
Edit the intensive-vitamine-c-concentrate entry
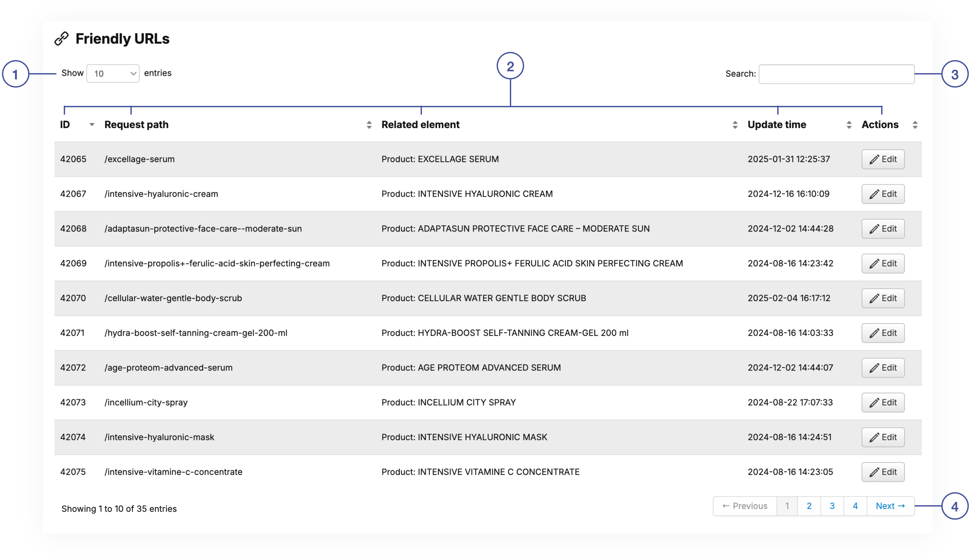(882, 472)
